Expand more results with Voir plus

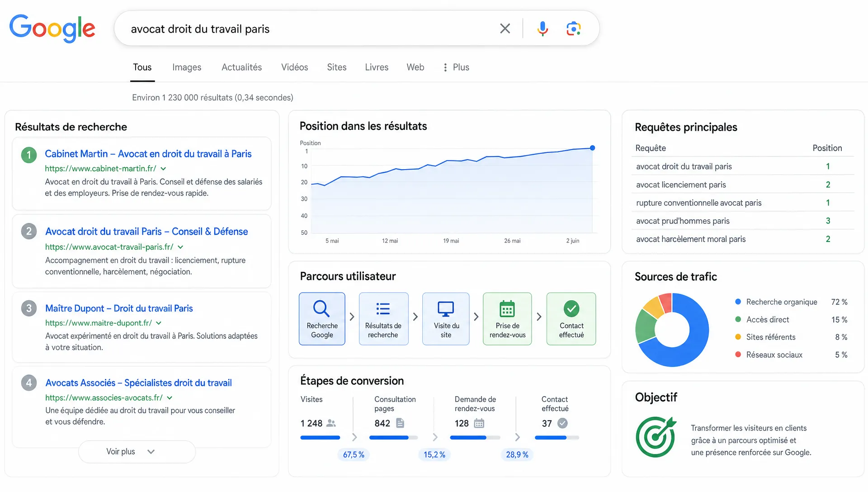137,452
